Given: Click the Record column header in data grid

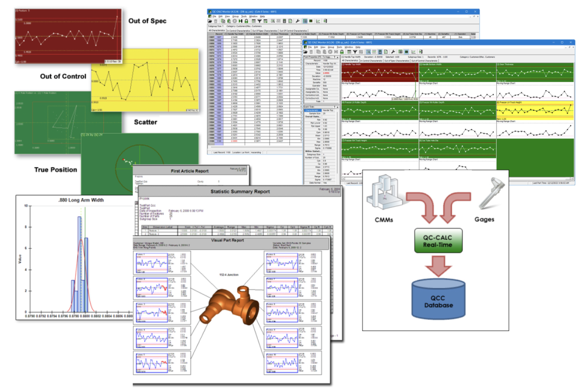Looking at the screenshot, I should 219,34.
